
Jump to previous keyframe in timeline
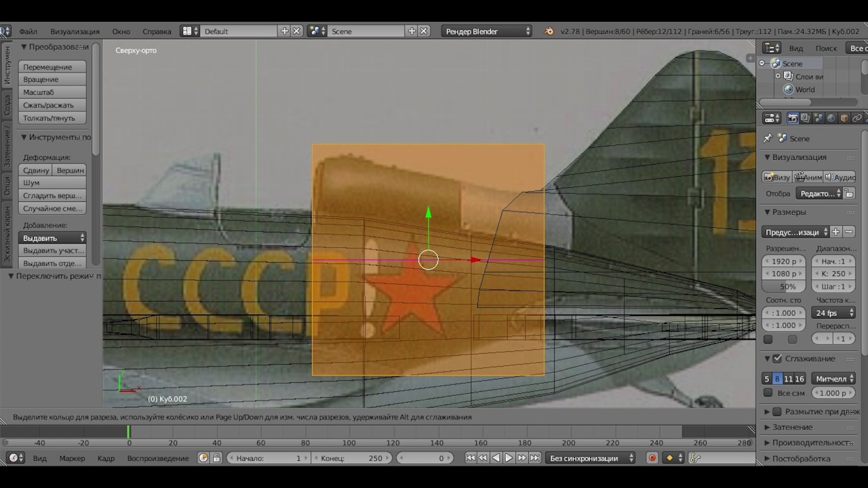click(x=483, y=458)
